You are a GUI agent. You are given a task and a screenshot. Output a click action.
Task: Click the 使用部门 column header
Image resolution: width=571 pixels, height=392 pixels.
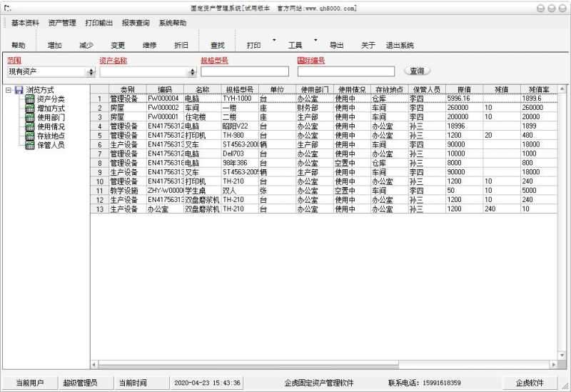pyautogui.click(x=315, y=89)
